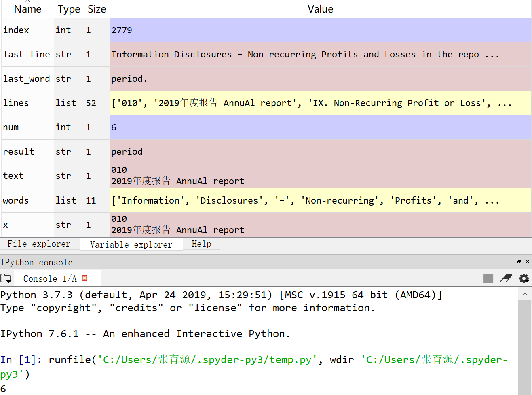Open the console options gear menu
Image resolution: width=532 pixels, height=395 pixels.
click(524, 278)
